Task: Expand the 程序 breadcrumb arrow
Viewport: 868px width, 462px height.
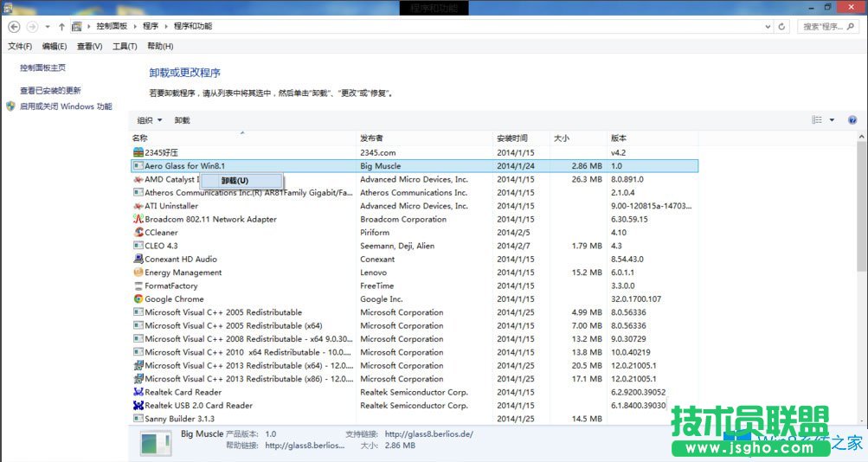Action: [165, 26]
